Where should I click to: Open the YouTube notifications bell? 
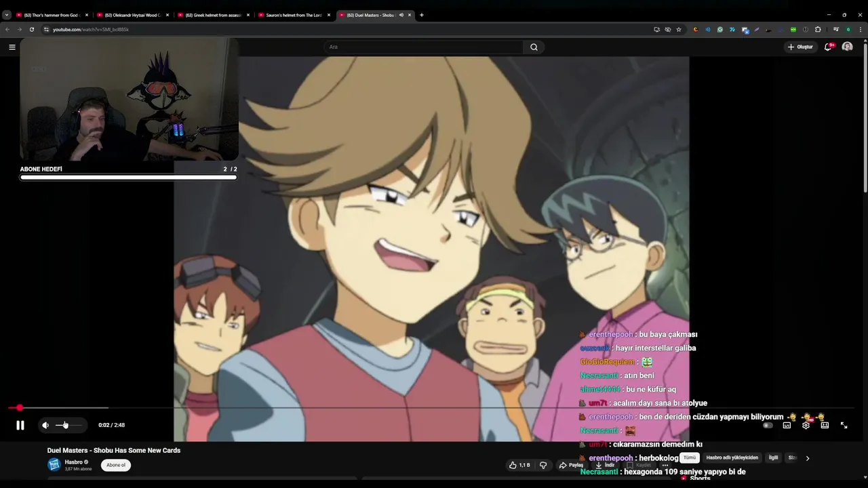(x=828, y=47)
